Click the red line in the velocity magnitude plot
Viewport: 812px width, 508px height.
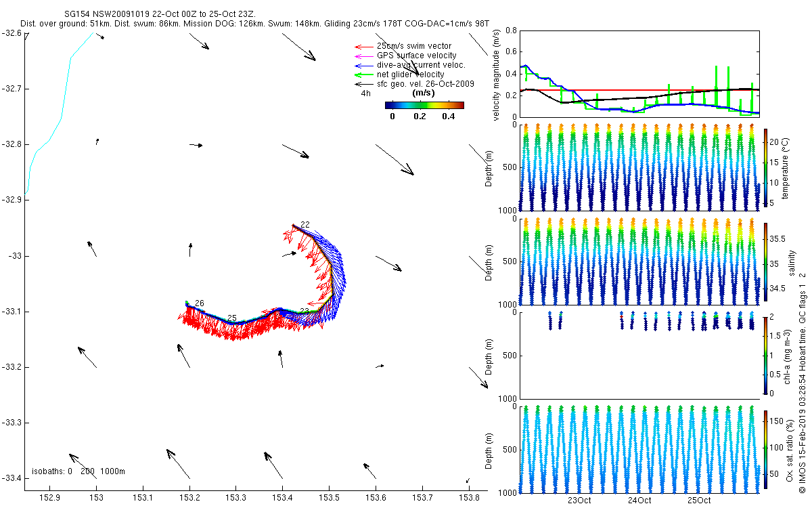pos(639,90)
